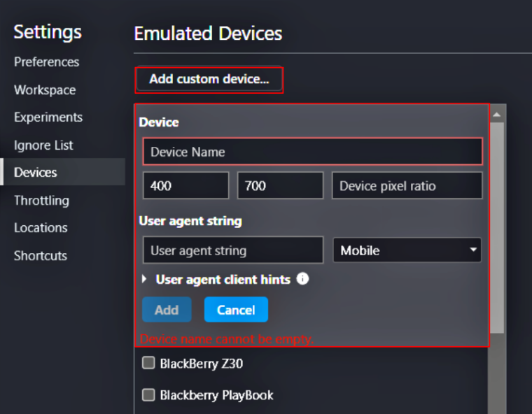Open Throttling settings

point(41,200)
